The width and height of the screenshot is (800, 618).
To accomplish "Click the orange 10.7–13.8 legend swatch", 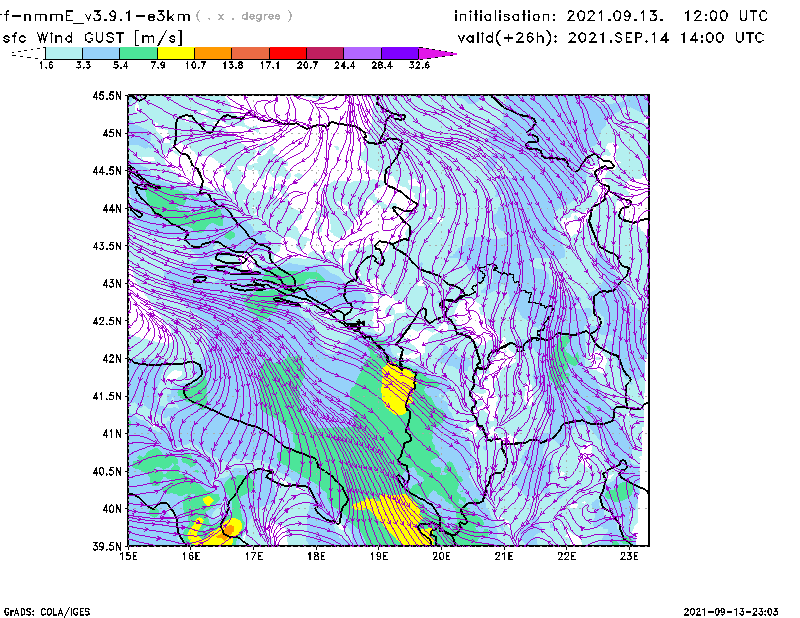I will (213, 53).
